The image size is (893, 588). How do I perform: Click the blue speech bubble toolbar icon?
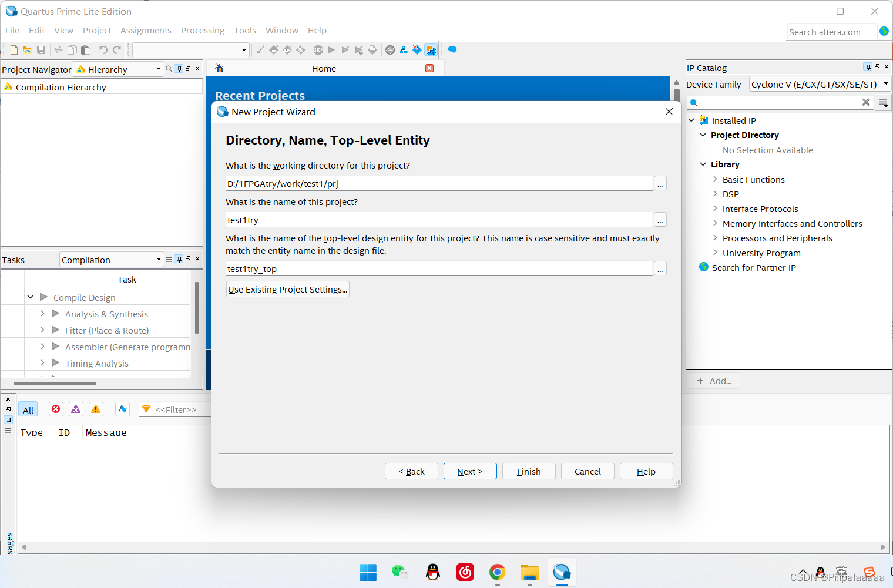452,50
